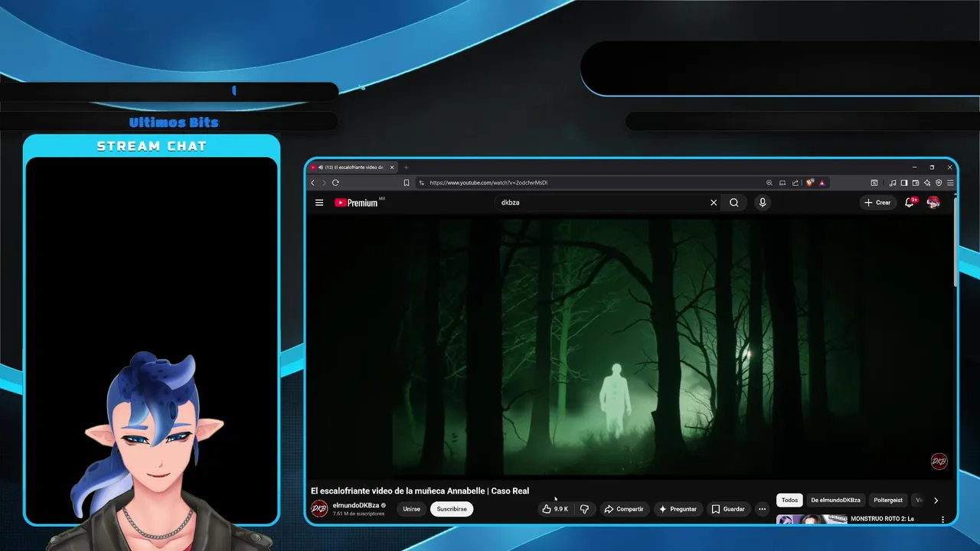Click the YouTube search magnifier button
The image size is (980, 551).
[734, 203]
